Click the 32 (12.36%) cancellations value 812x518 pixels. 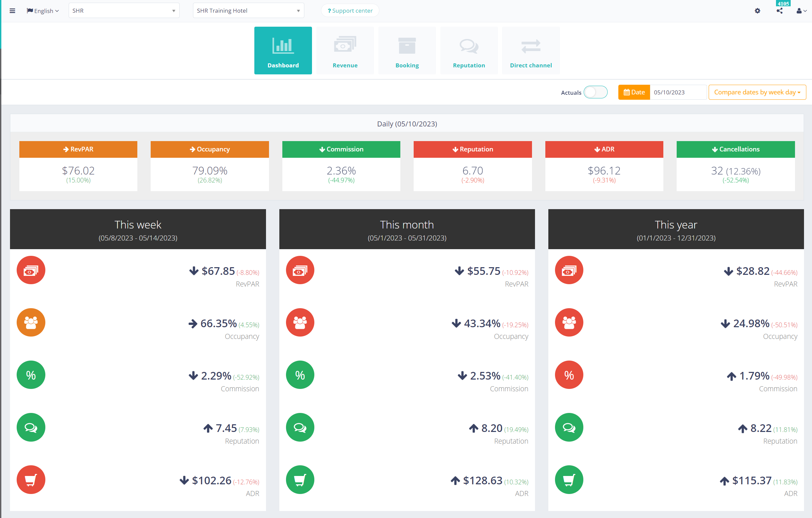pyautogui.click(x=735, y=171)
